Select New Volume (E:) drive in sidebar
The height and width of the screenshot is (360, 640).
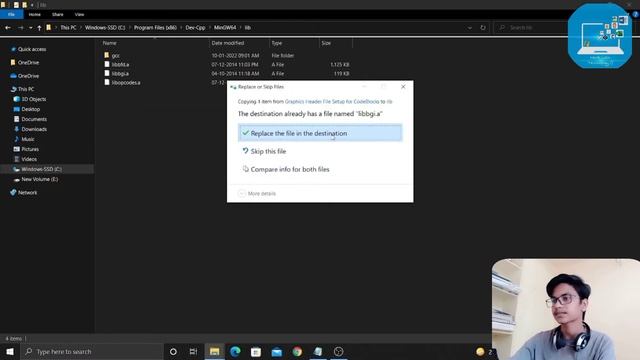click(x=40, y=179)
